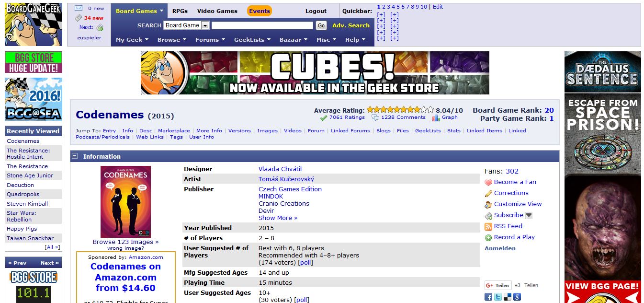Jump to the Stats section
Viewport: 644px width, 303px height.
tap(454, 130)
